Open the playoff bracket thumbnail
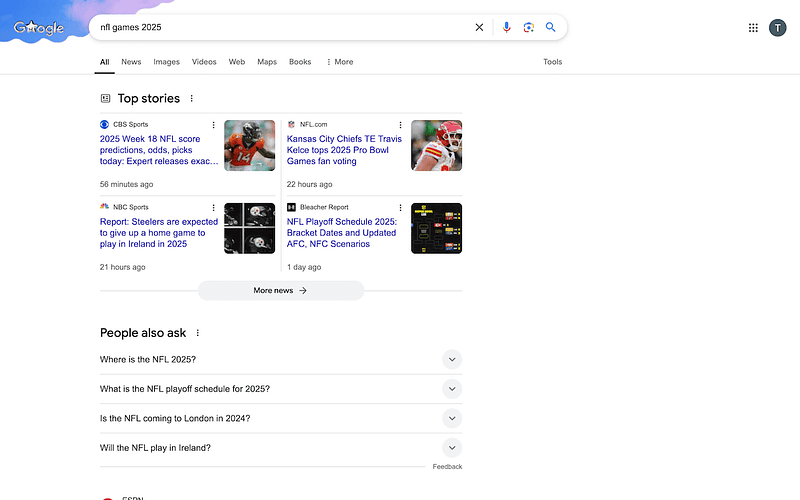The height and width of the screenshot is (500, 800). 437,228
